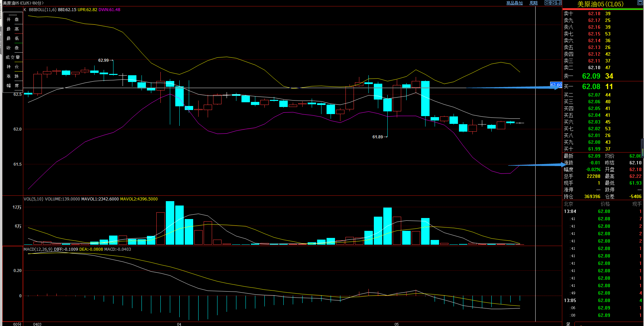Select the DIFF:-0.1009 value
The image size is (644, 326).
pos(66,249)
